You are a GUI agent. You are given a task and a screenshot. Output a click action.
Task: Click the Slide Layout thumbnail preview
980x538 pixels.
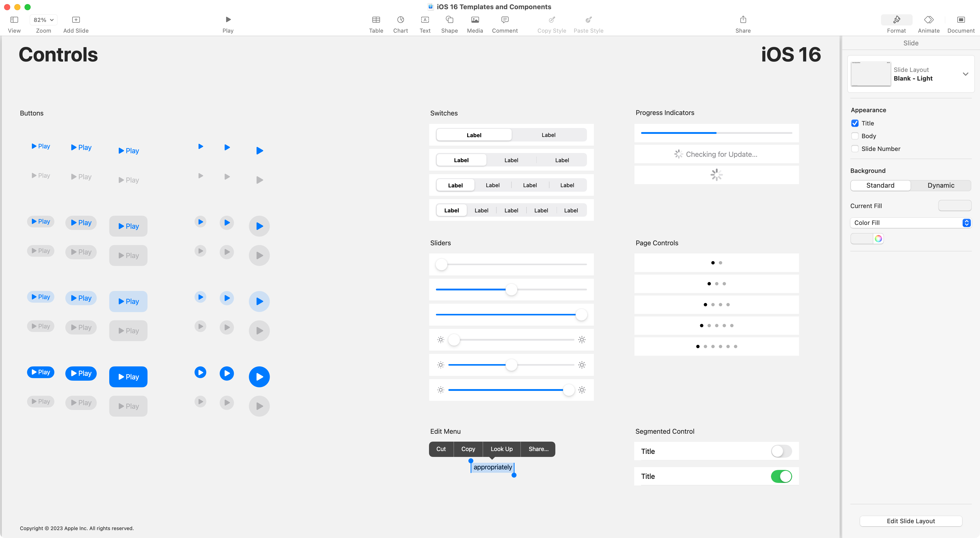pyautogui.click(x=871, y=74)
